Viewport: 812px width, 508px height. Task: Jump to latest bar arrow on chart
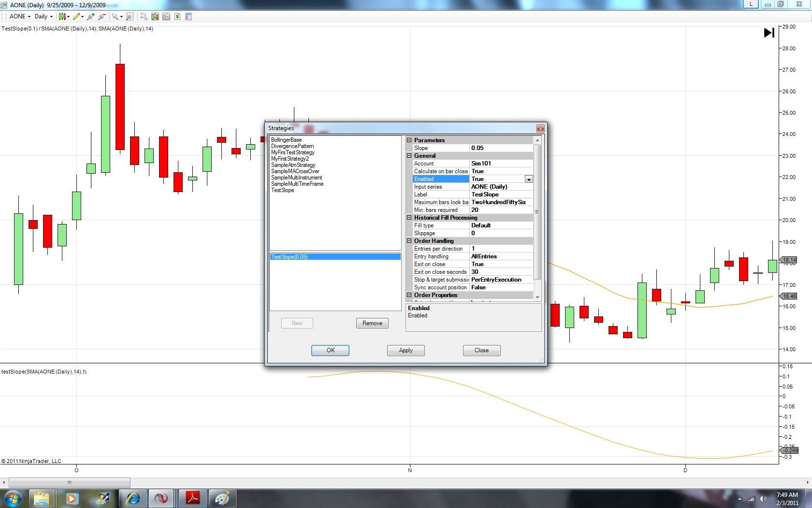click(769, 32)
